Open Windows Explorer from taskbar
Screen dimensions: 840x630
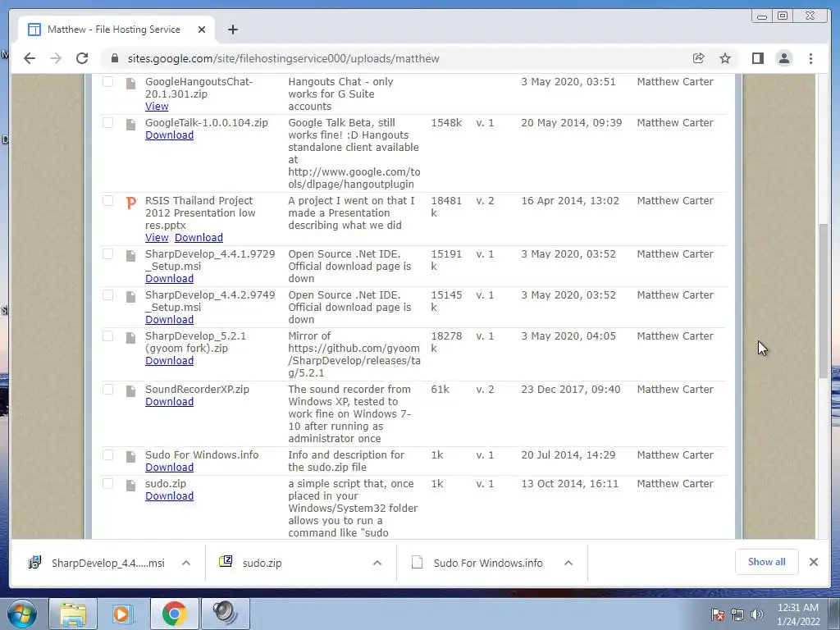coord(73,614)
